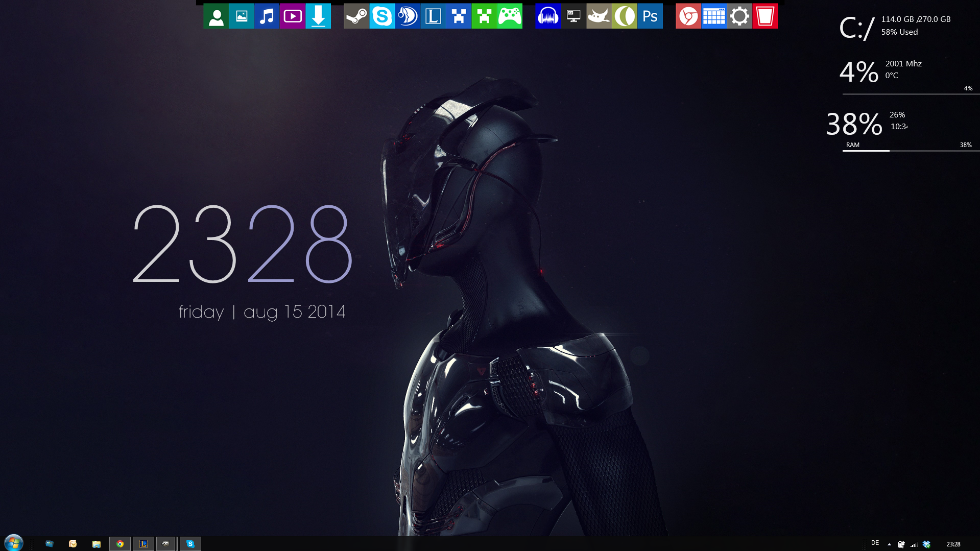
Task: Click the network signal tray icon
Action: 914,544
